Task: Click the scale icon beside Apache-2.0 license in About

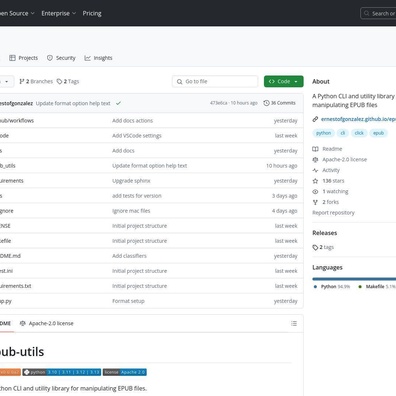Action: coord(315,159)
